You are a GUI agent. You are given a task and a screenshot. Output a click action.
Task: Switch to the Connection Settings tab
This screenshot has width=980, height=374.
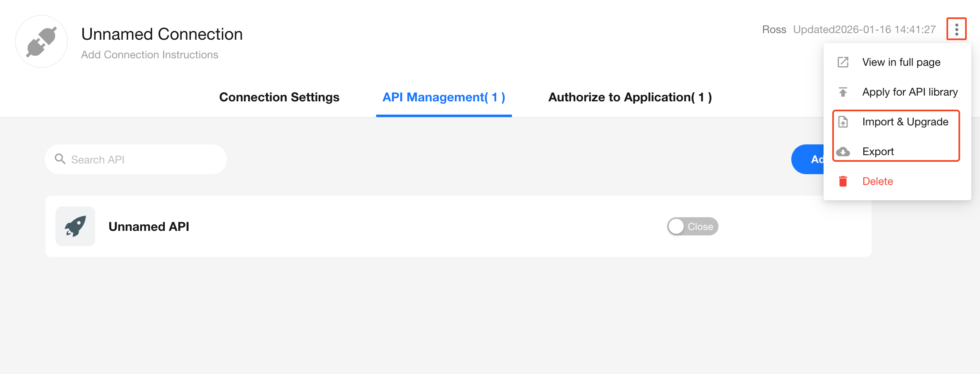point(279,97)
